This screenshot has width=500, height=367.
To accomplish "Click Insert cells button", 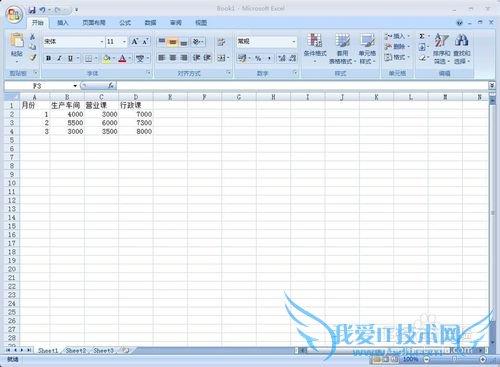I will (x=397, y=36).
